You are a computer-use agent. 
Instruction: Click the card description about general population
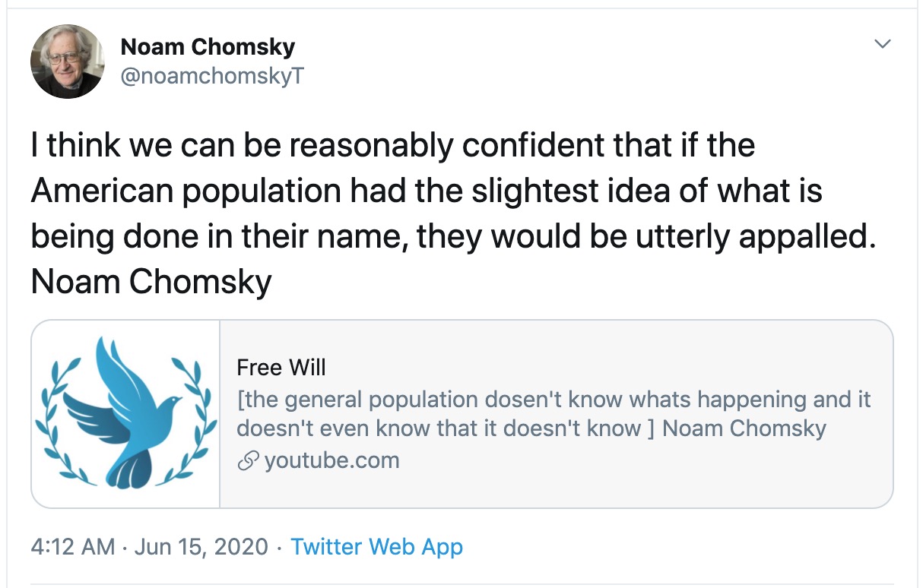553,414
